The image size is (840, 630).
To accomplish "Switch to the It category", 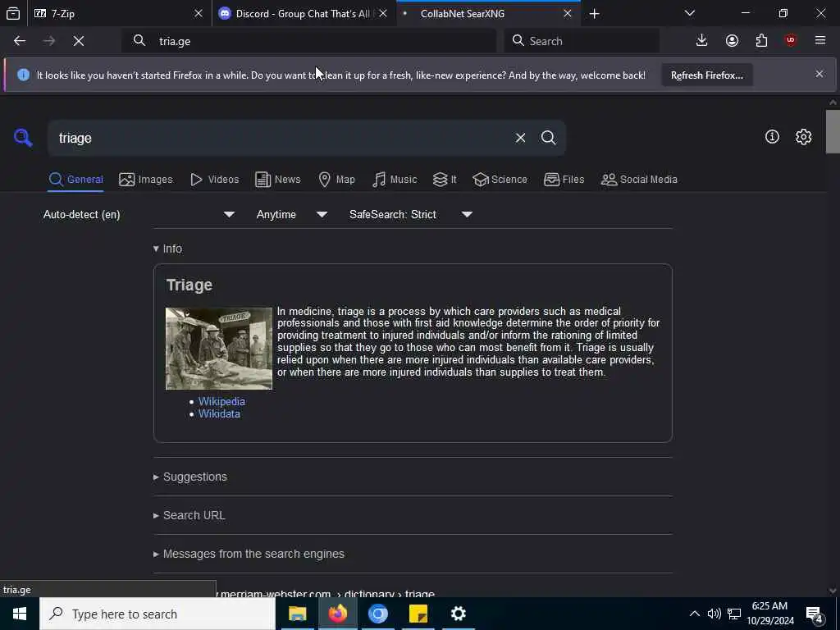I will click(x=445, y=180).
